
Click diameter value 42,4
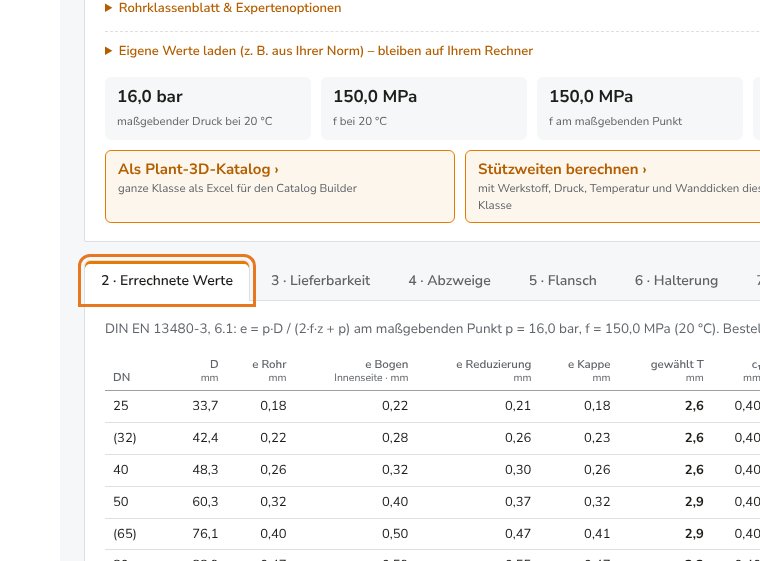[205, 437]
